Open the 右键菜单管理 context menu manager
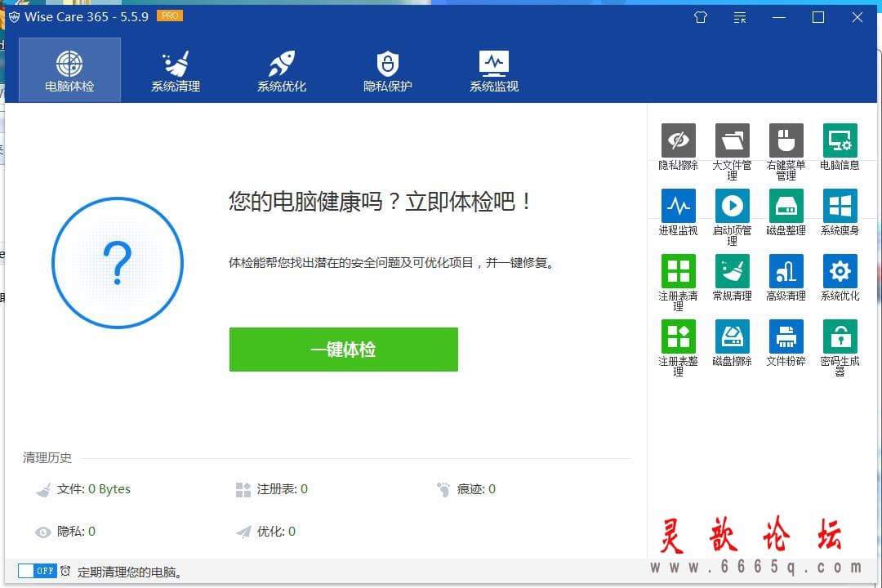882x588 pixels. [x=786, y=140]
